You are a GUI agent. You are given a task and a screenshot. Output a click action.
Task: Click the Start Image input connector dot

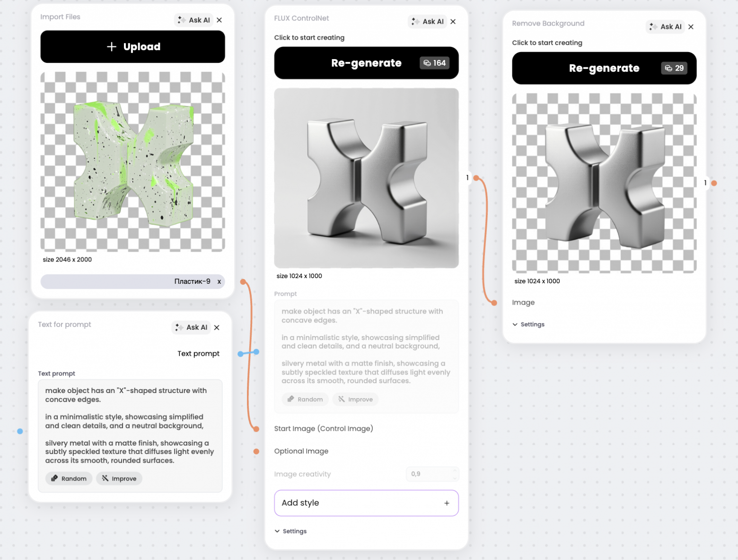coord(256,429)
